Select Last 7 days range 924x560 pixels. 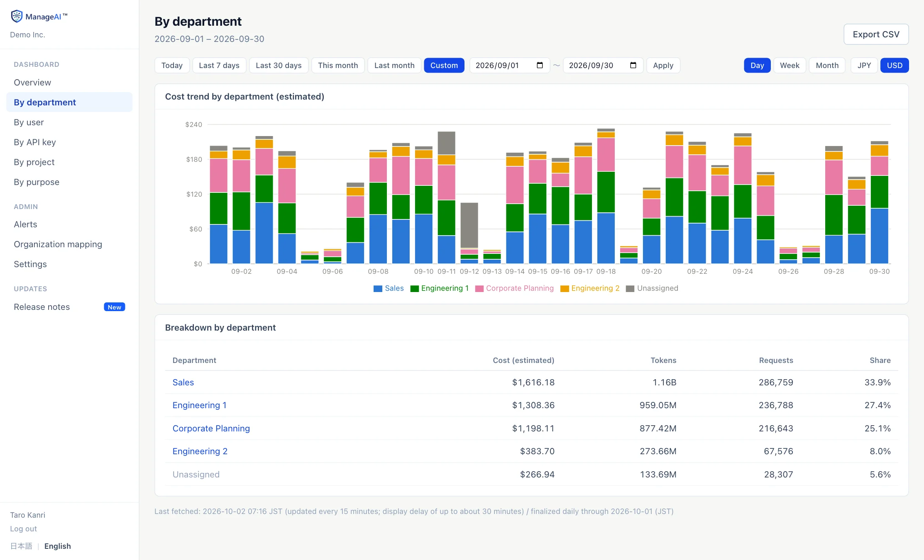click(x=219, y=65)
